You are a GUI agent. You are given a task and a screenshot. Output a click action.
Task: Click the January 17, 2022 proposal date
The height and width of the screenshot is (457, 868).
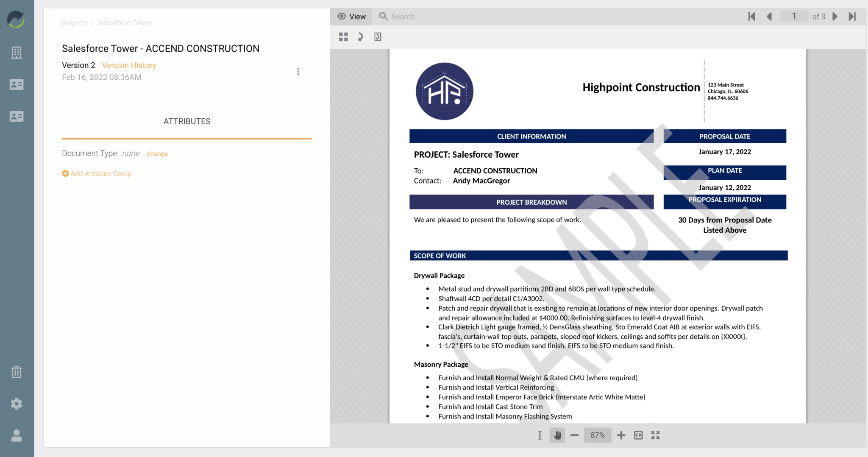[725, 152]
